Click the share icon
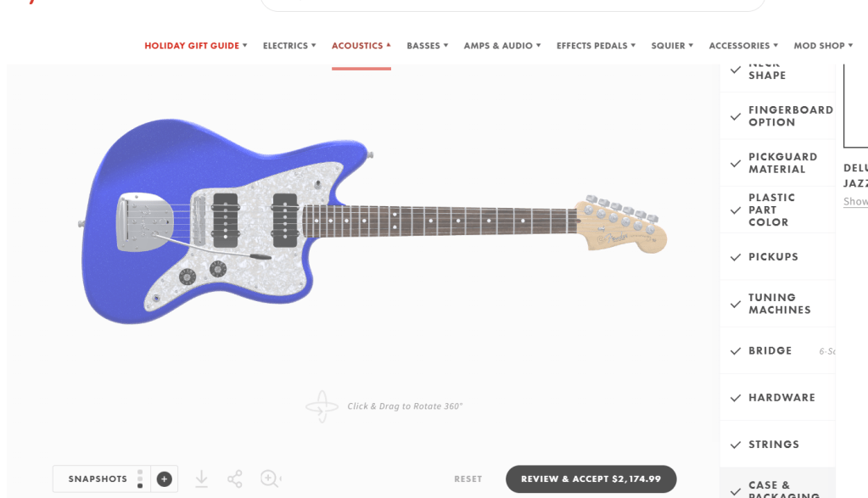 point(235,479)
